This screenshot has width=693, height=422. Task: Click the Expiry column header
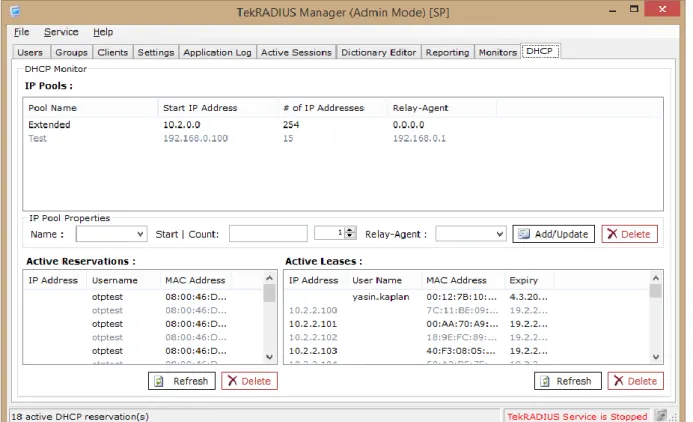pyautogui.click(x=529, y=280)
